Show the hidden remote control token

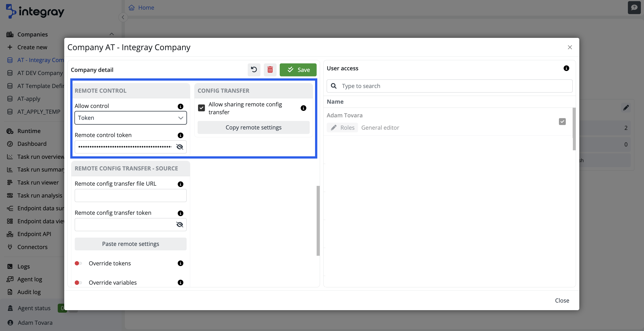pyautogui.click(x=179, y=147)
